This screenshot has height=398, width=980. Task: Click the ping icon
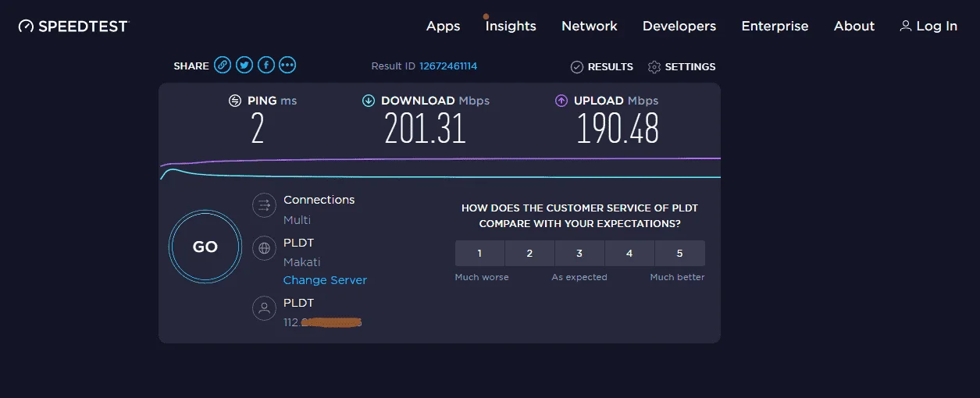(234, 101)
